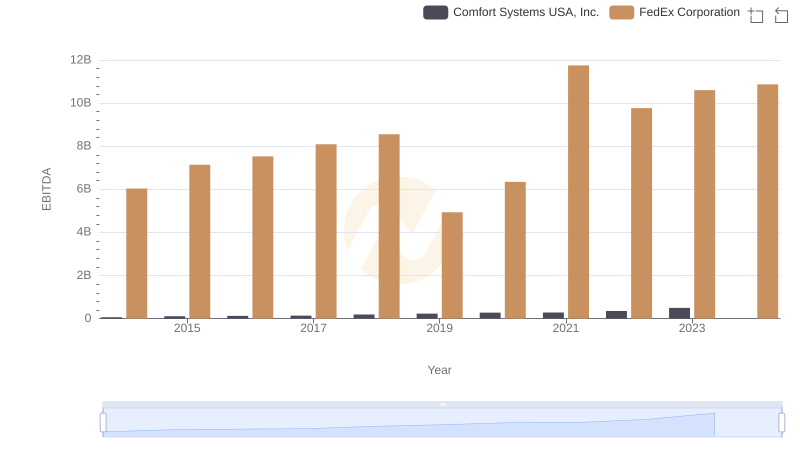Select the FedEx bar for 2020

point(515,250)
